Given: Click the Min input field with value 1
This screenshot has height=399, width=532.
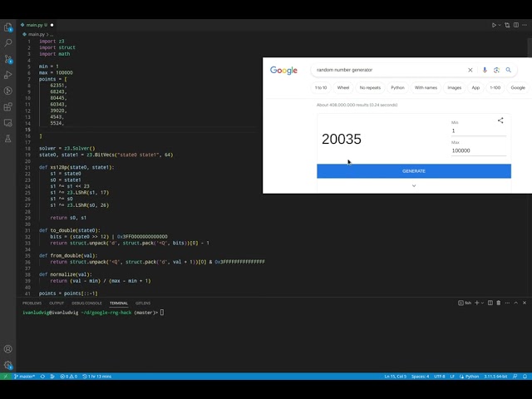Looking at the screenshot, I should [x=479, y=131].
